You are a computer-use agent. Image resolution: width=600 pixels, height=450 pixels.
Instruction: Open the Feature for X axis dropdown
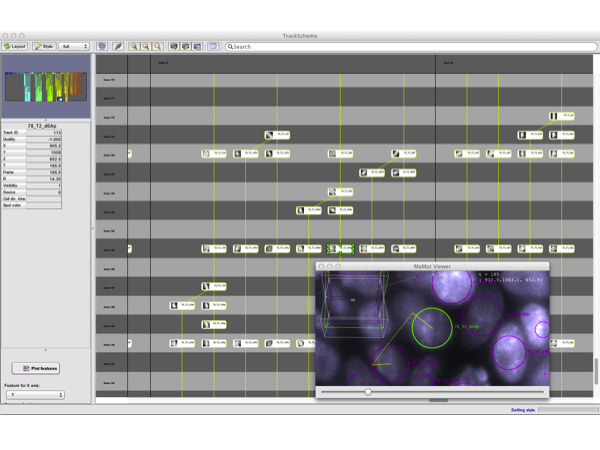(x=36, y=395)
